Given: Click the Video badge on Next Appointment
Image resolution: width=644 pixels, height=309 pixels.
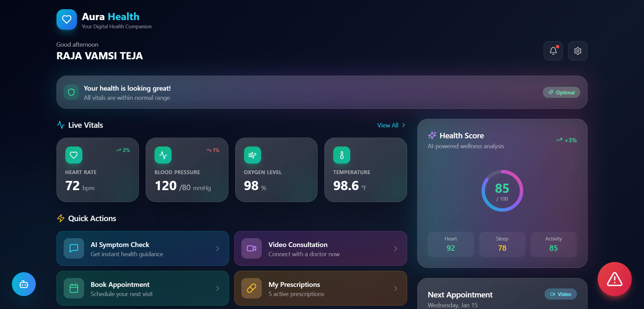Looking at the screenshot, I should [x=561, y=294].
